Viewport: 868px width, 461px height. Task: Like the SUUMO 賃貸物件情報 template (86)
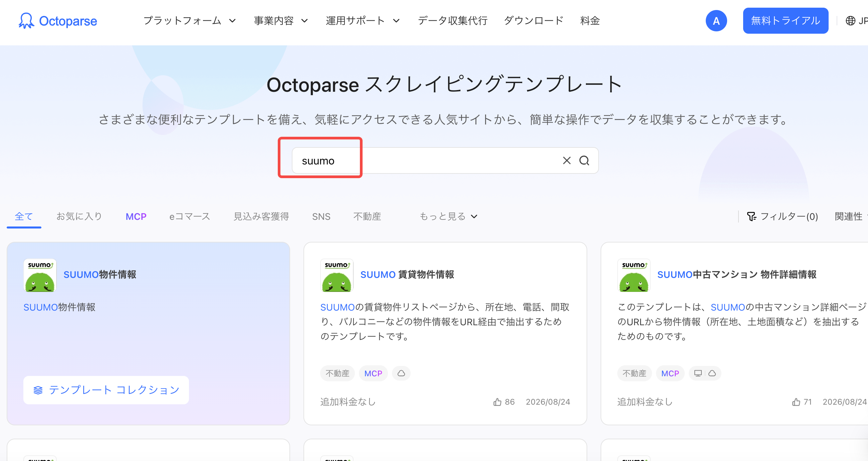click(x=504, y=402)
